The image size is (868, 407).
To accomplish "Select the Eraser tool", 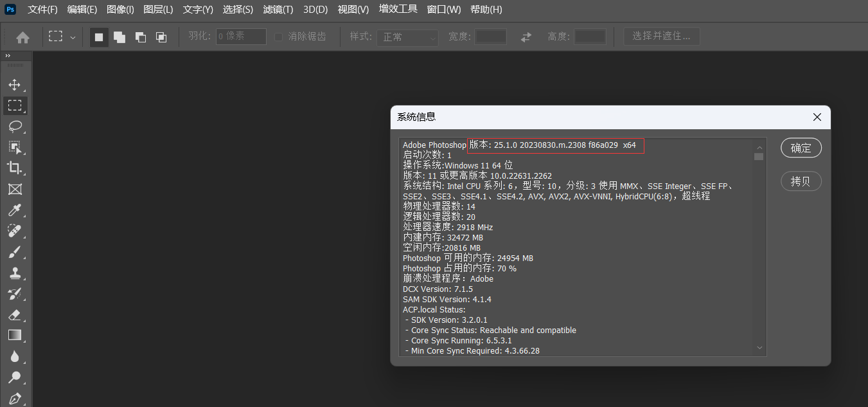I will 15,314.
